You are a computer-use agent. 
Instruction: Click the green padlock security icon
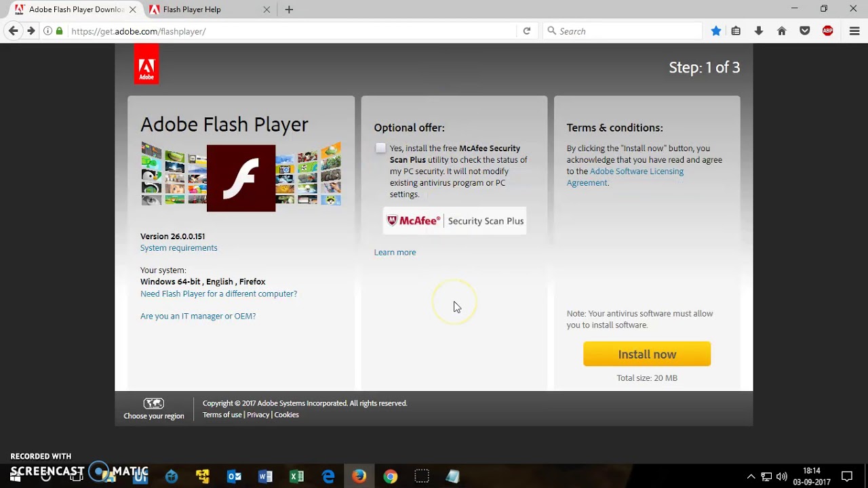point(60,31)
